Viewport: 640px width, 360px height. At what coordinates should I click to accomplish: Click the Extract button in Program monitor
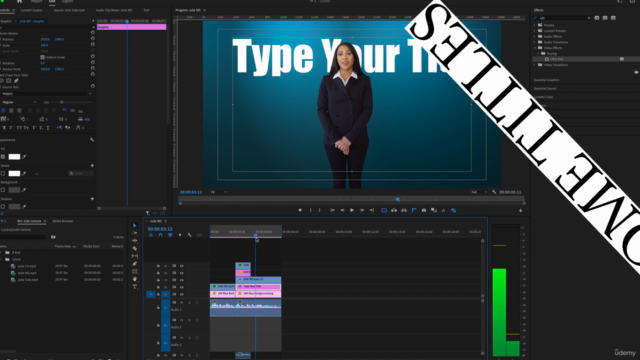point(404,210)
